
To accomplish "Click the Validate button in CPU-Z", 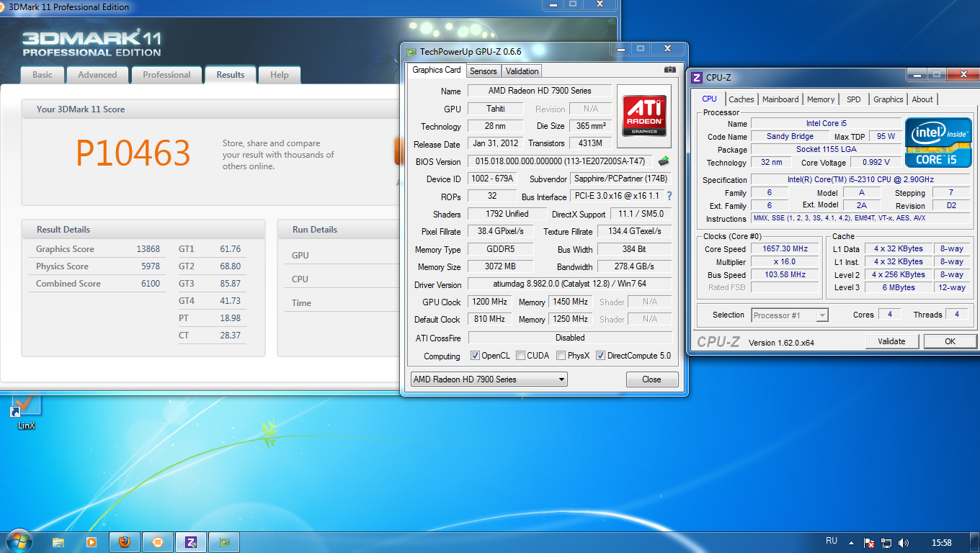I will coord(891,341).
